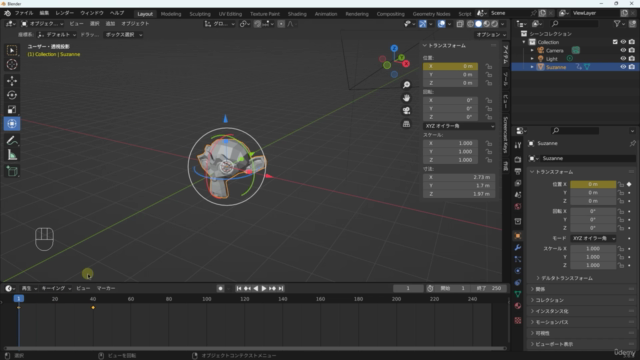Click the current frame number field

coord(408,288)
